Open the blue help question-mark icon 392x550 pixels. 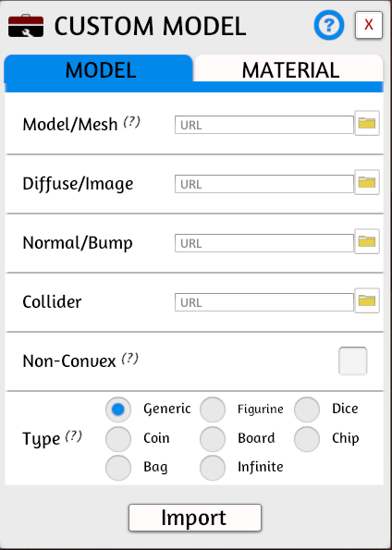click(x=329, y=25)
